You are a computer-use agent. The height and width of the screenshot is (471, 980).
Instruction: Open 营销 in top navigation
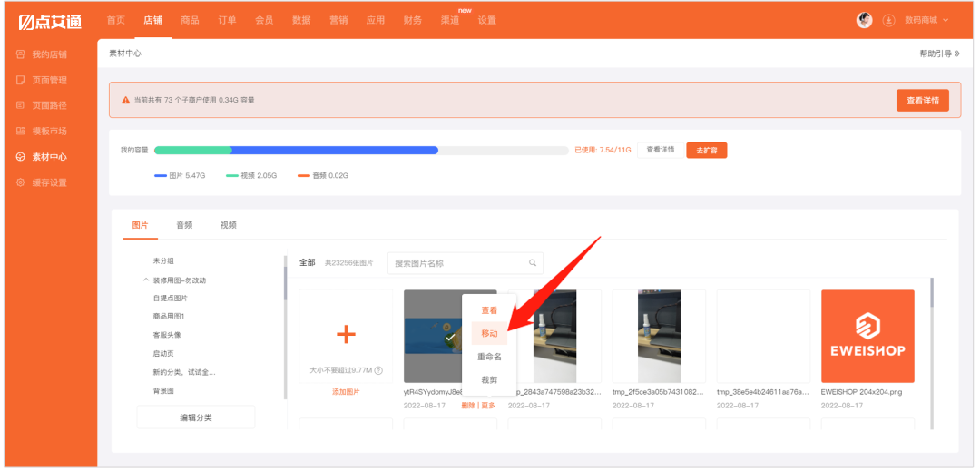point(338,20)
